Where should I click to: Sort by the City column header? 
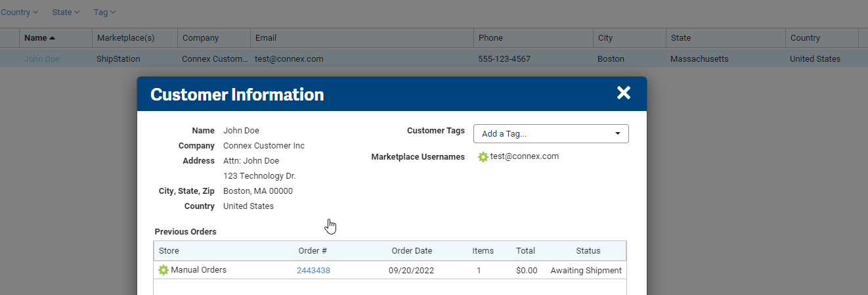(x=629, y=38)
